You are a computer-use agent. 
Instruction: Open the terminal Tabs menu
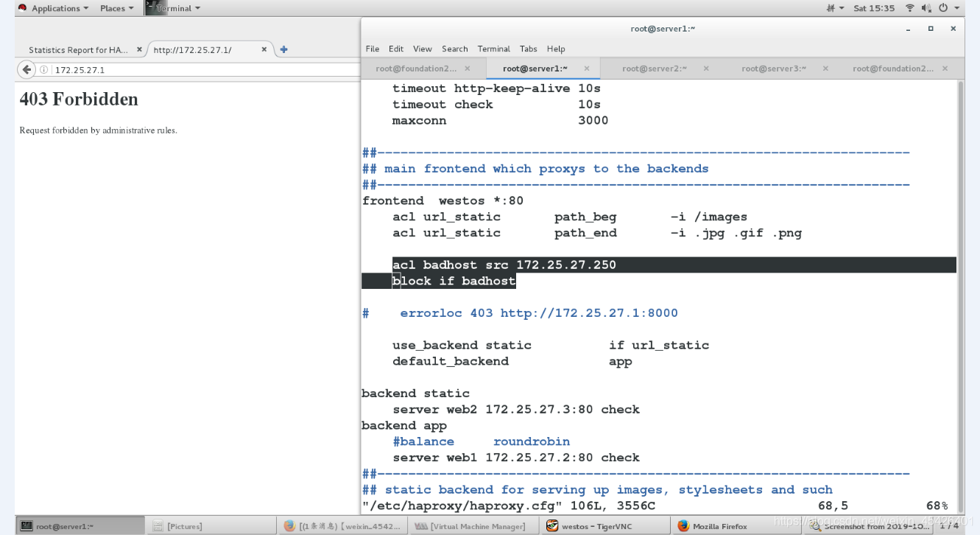point(529,49)
